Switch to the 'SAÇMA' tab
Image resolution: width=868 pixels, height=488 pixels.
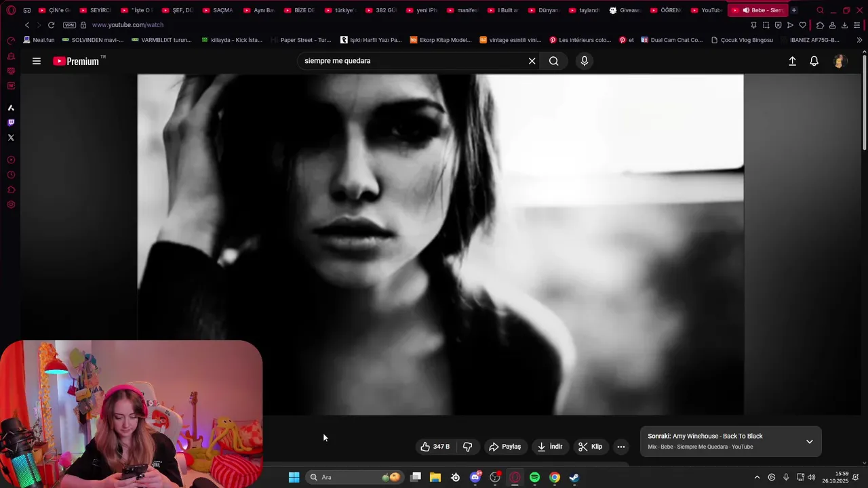click(217, 10)
